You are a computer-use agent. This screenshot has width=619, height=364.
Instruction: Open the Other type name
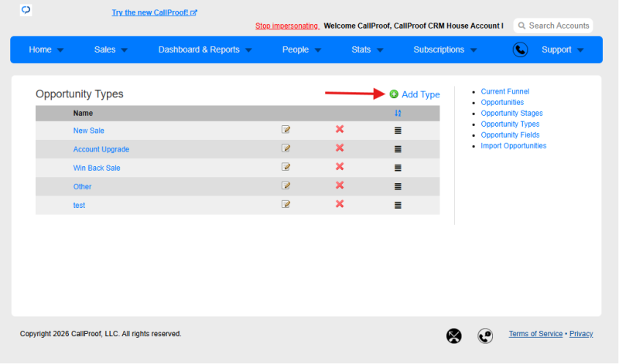click(x=82, y=186)
